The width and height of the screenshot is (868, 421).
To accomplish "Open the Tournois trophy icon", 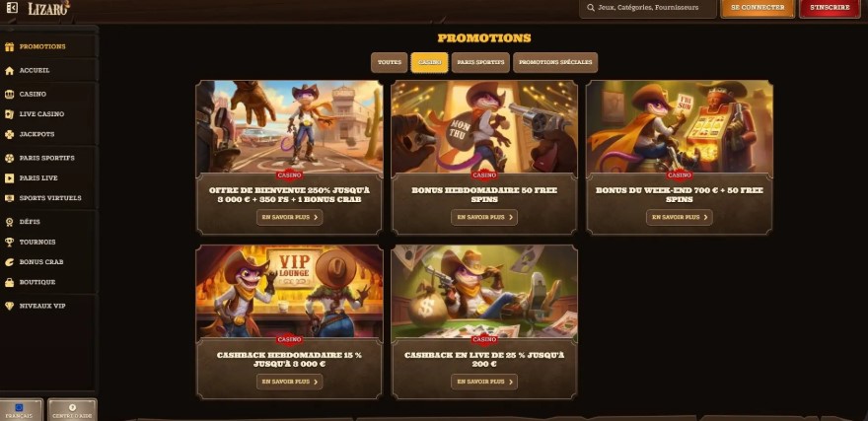I will 10,242.
